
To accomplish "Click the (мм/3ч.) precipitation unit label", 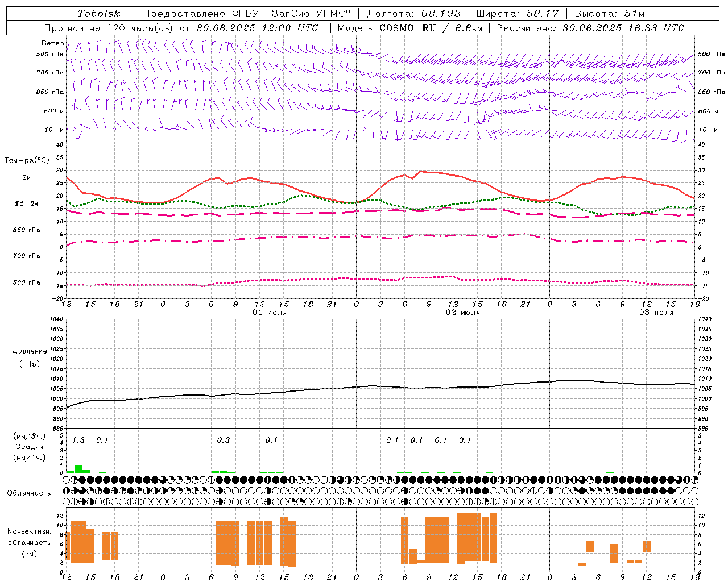I will pos(29,436).
